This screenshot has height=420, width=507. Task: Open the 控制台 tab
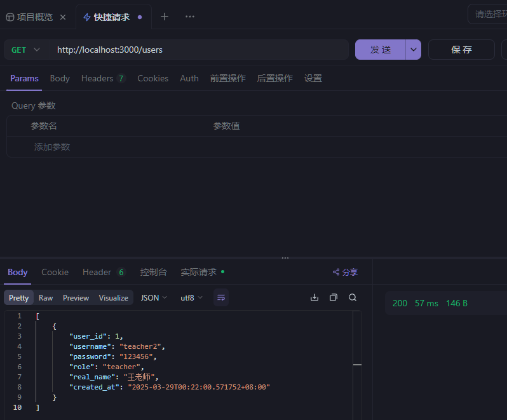153,272
